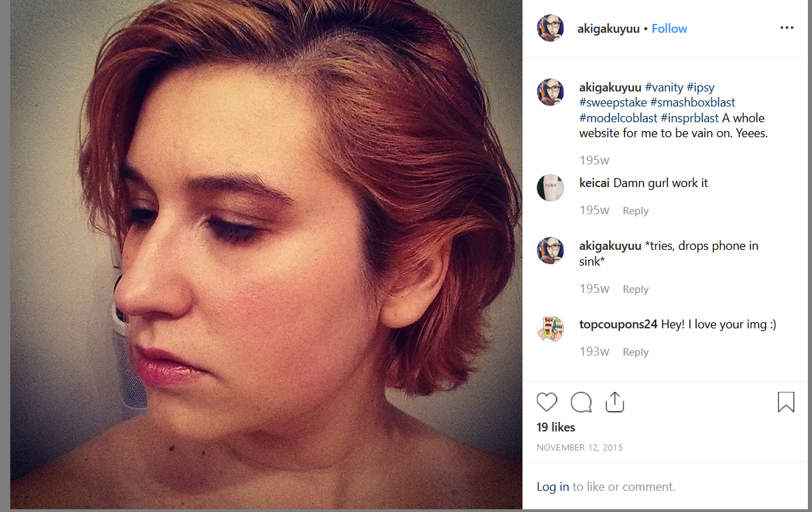Open the #modelcoblast hashtag
The width and height of the screenshot is (812, 512).
pyautogui.click(x=618, y=118)
